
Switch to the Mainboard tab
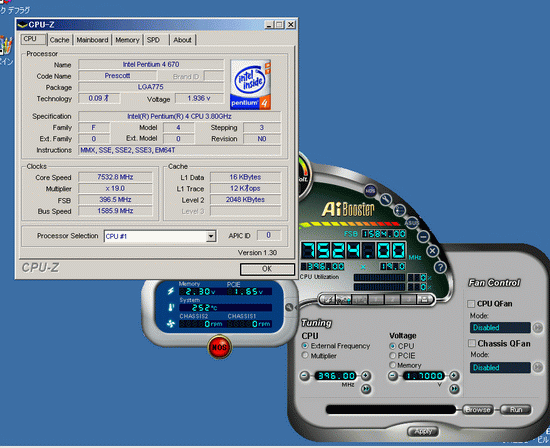pyautogui.click(x=92, y=40)
